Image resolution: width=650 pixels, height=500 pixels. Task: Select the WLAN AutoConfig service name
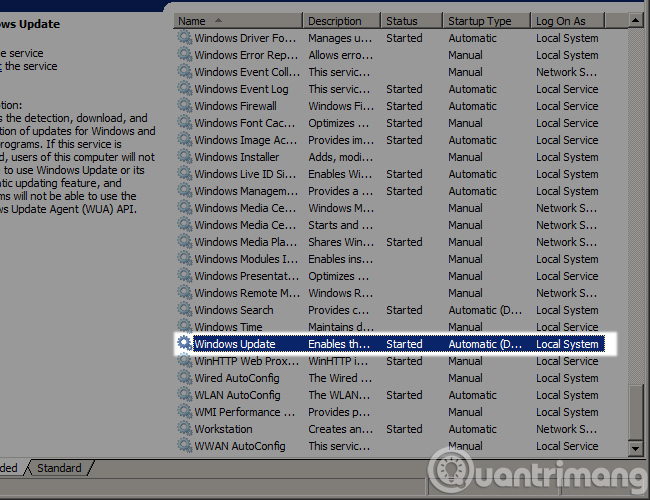238,395
